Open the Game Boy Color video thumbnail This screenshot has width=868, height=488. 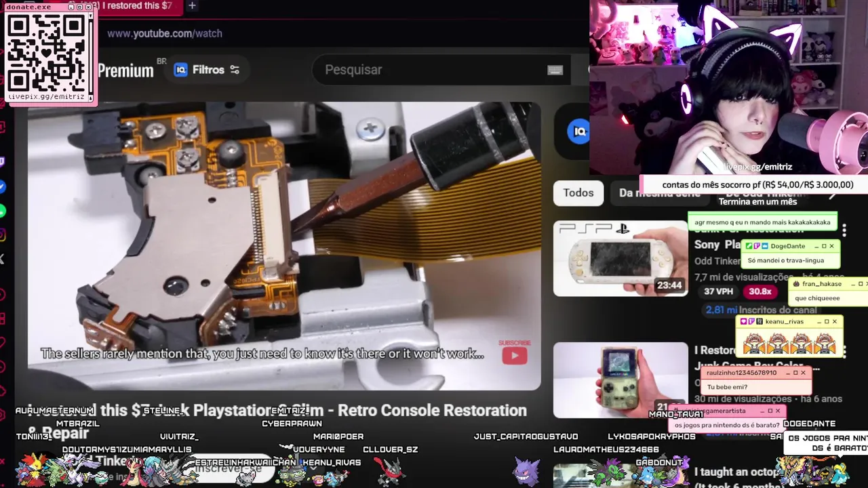620,380
